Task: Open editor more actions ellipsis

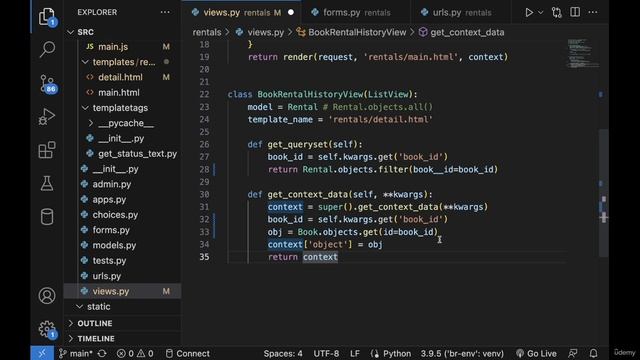Action: coord(593,12)
